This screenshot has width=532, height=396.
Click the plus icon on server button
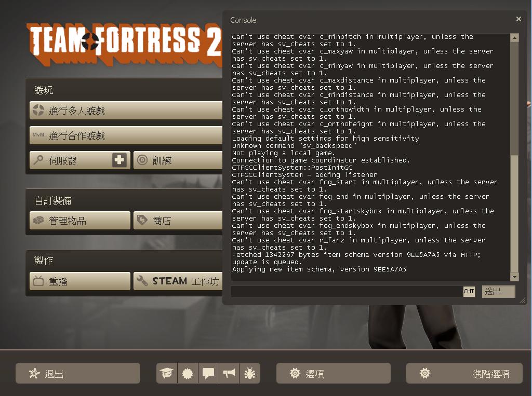(119, 160)
